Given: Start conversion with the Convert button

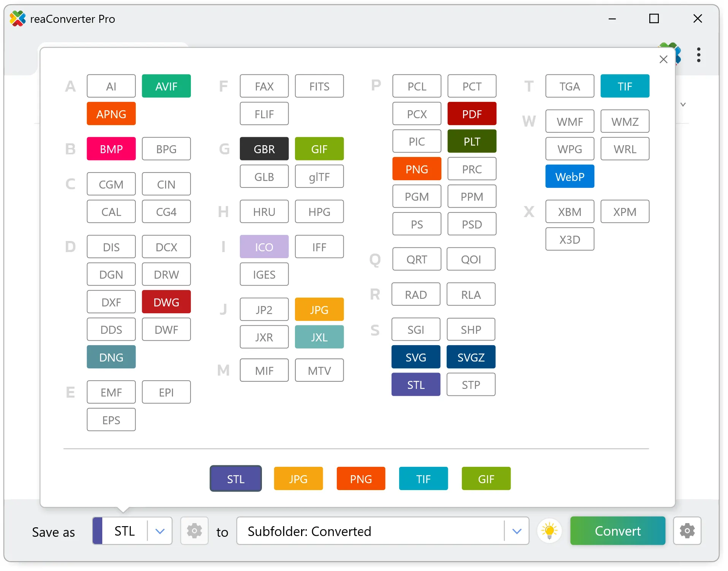Looking at the screenshot, I should pyautogui.click(x=617, y=531).
